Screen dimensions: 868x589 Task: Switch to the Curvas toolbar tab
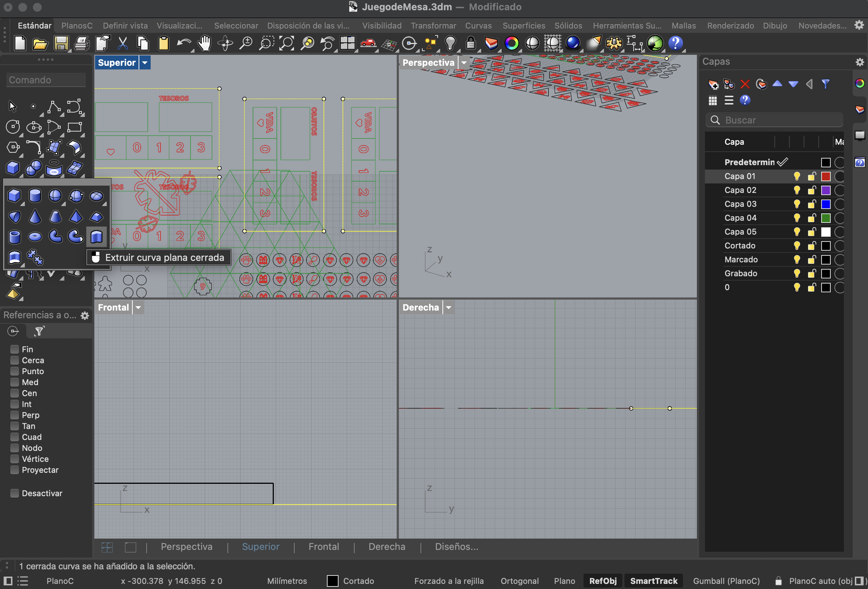pyautogui.click(x=478, y=25)
